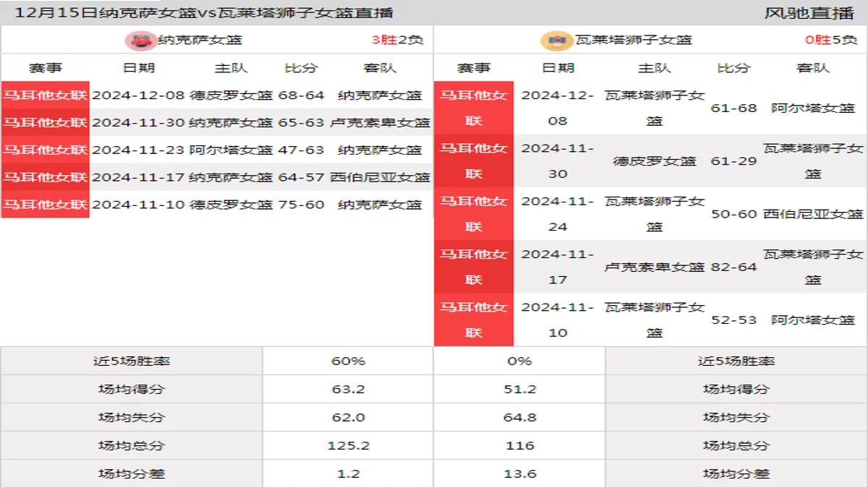Viewport: 868px width, 488px height.
Task: Select the title 12月15日纳克萨女篮vs瓦莱塔狮子女篮直播
Action: [204, 13]
